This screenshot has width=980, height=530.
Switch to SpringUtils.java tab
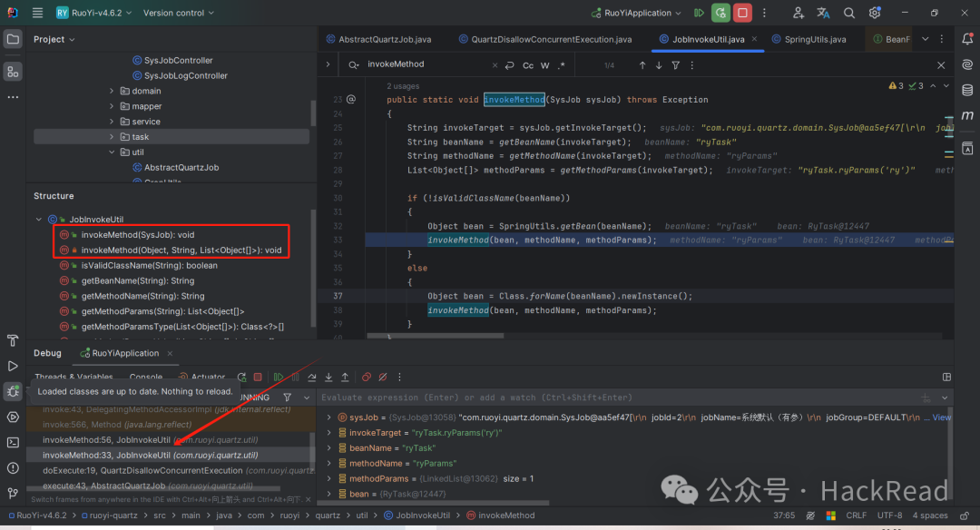coord(809,39)
